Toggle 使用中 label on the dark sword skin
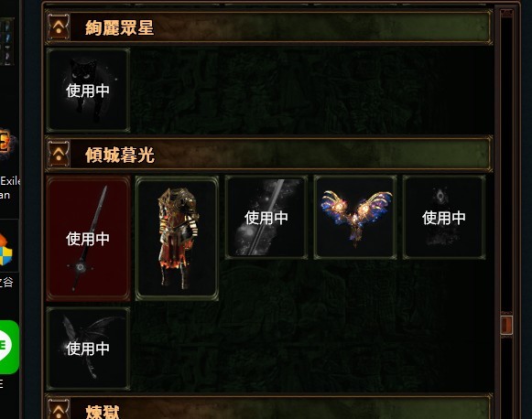532x419 pixels. click(88, 239)
